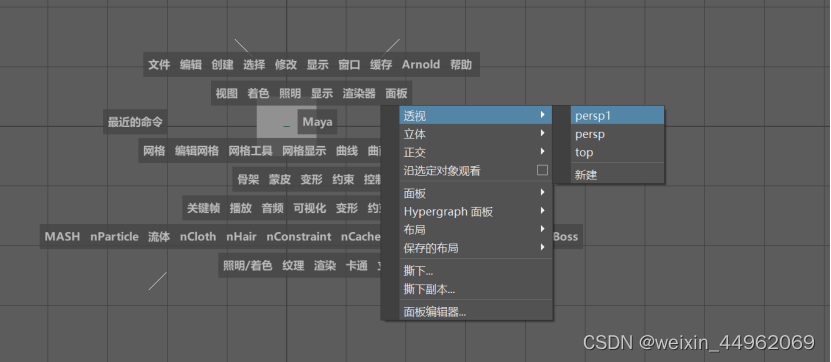Open the 着色 panel menu

pyautogui.click(x=258, y=94)
